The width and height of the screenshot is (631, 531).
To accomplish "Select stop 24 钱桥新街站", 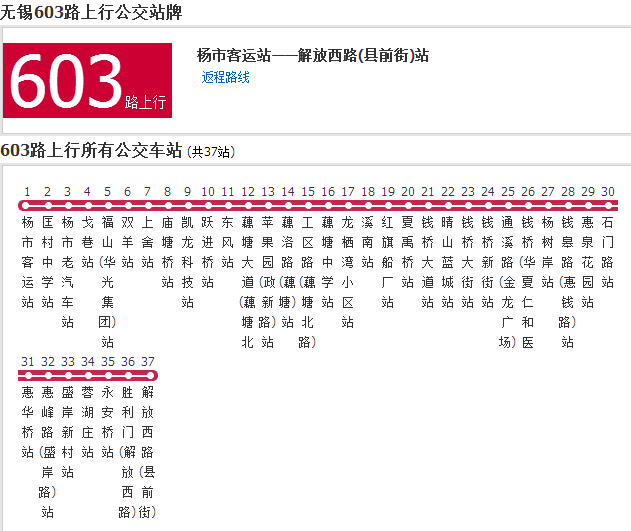I will coord(488,262).
